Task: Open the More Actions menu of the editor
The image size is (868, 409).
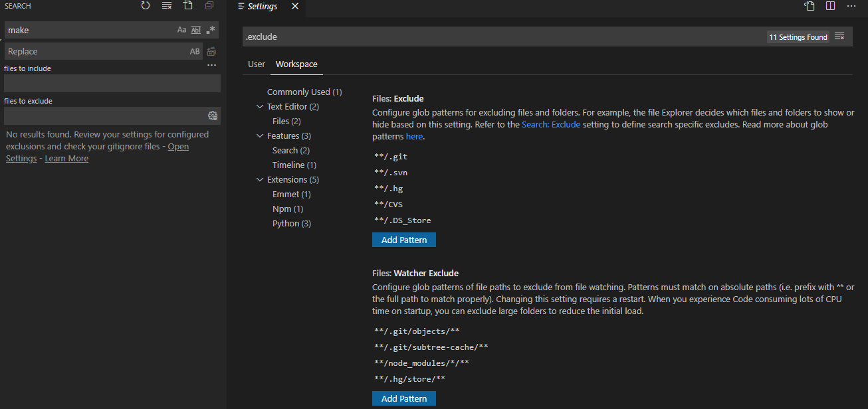Action: (851, 6)
